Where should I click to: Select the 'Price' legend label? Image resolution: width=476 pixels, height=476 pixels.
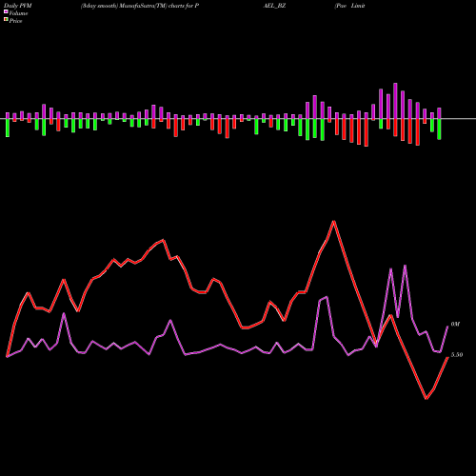point(15,21)
